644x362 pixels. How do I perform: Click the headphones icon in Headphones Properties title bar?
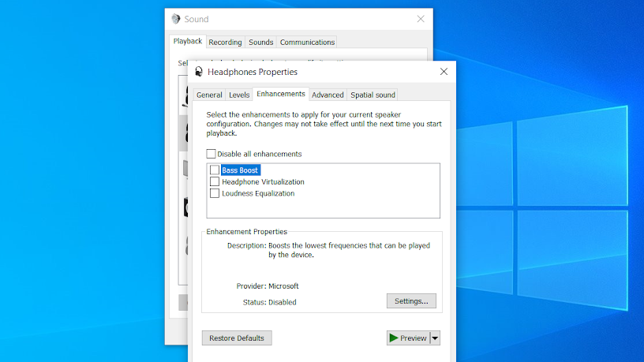point(199,72)
